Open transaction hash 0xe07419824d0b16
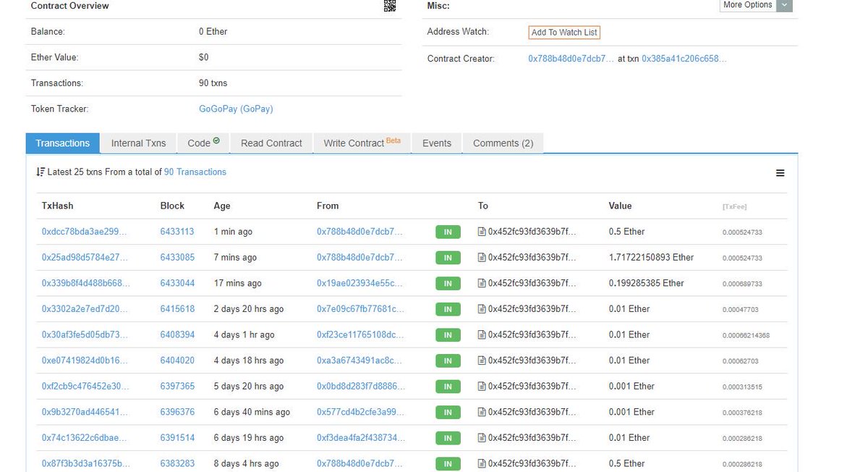Viewport: 868px width, 472px height. click(x=85, y=361)
